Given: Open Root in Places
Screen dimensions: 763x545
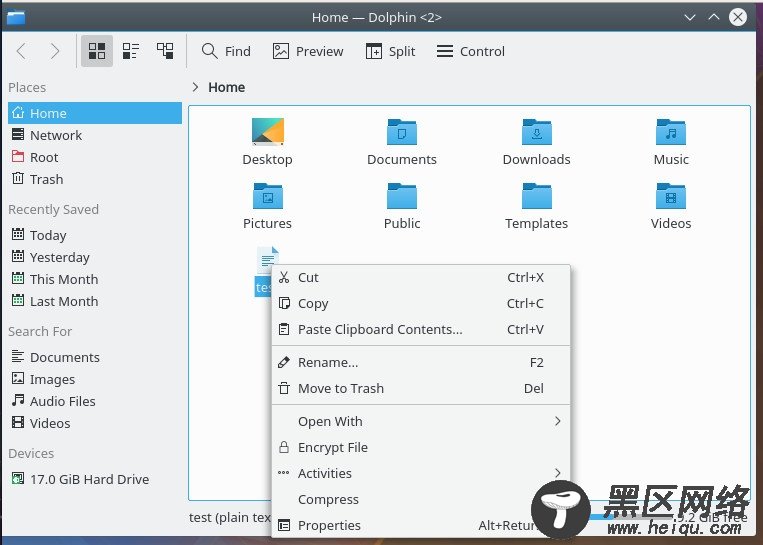Looking at the screenshot, I should tap(95, 157).
